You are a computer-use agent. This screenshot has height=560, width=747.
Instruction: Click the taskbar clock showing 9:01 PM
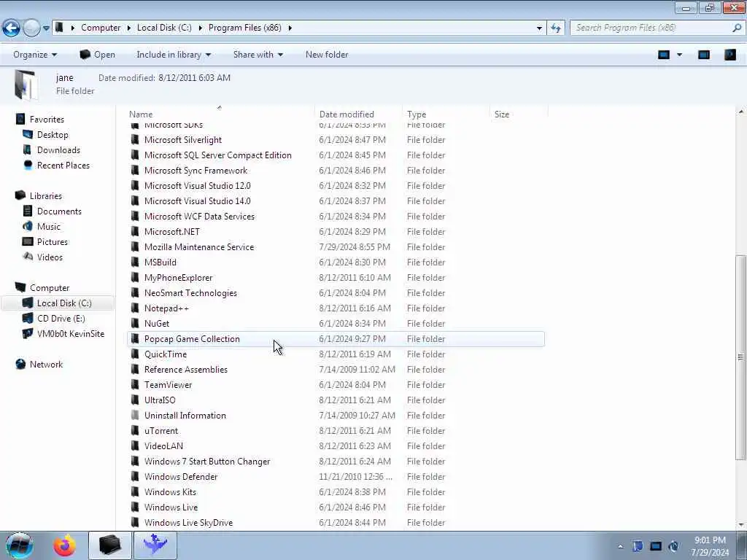click(710, 546)
